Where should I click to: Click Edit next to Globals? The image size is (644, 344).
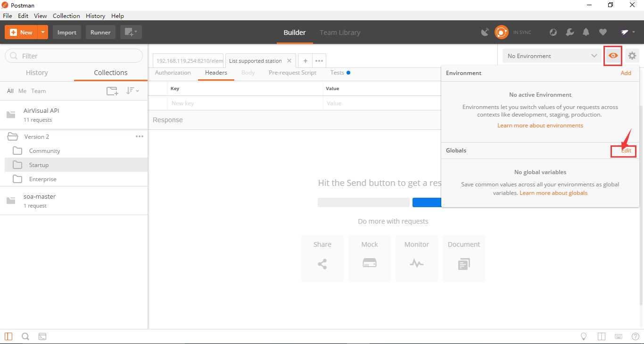(x=626, y=151)
